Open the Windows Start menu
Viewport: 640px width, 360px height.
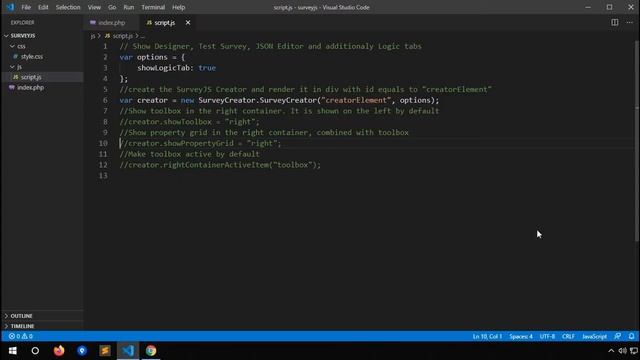tap(12, 351)
